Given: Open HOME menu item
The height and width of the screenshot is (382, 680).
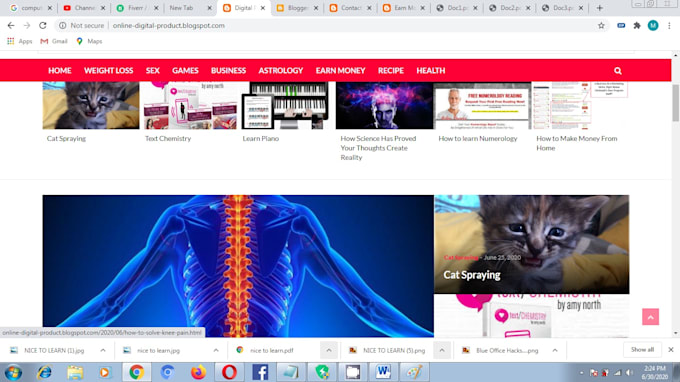Looking at the screenshot, I should [x=60, y=71].
